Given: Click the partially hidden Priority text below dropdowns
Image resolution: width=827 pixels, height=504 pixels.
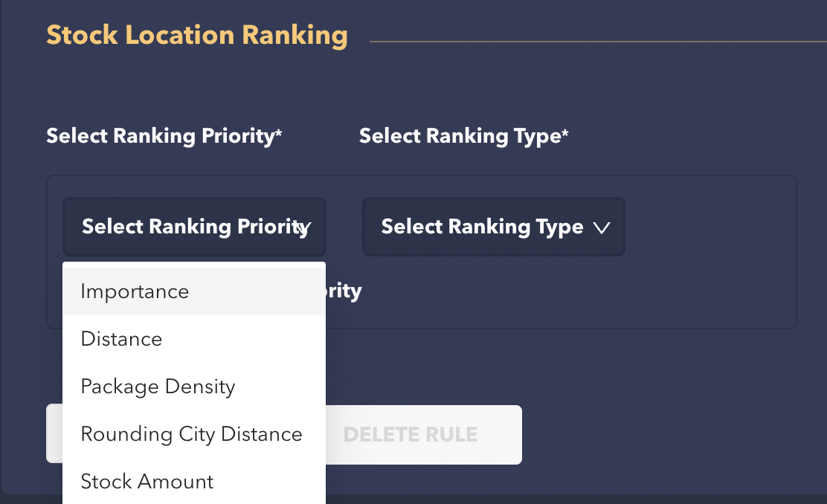Looking at the screenshot, I should (344, 290).
